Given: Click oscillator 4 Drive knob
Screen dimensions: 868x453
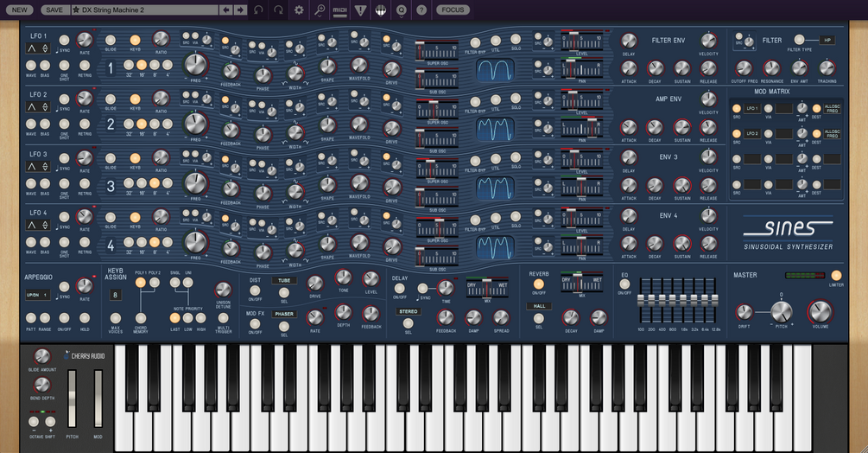Looking at the screenshot, I should click(x=392, y=246).
